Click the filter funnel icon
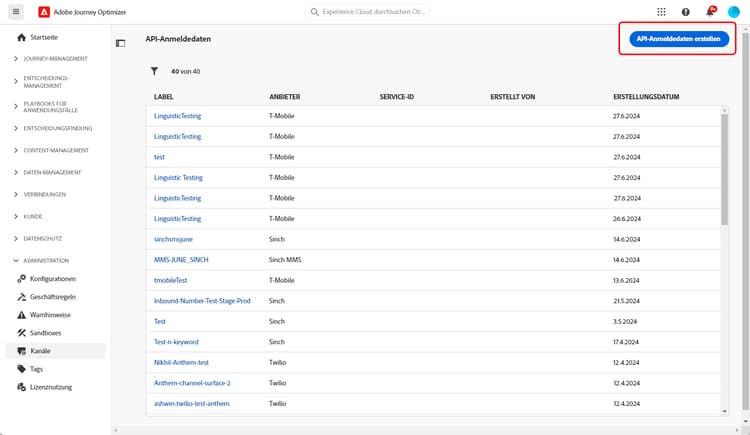750x435 pixels. pyautogui.click(x=155, y=72)
